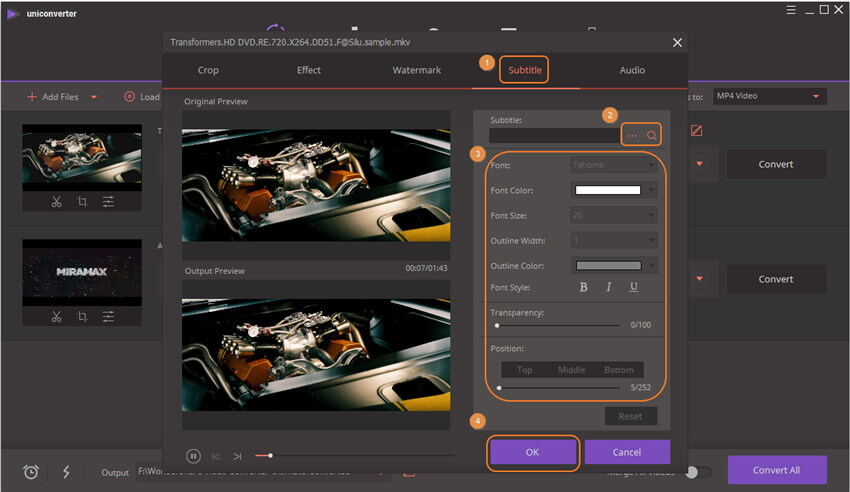Viewport: 850px width, 492px height.
Task: Search subtitles online with magnifier icon
Action: (x=652, y=135)
